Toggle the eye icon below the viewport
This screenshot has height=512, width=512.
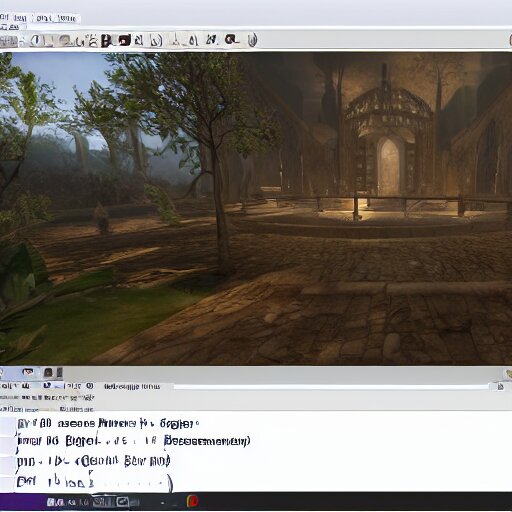[x=28, y=372]
